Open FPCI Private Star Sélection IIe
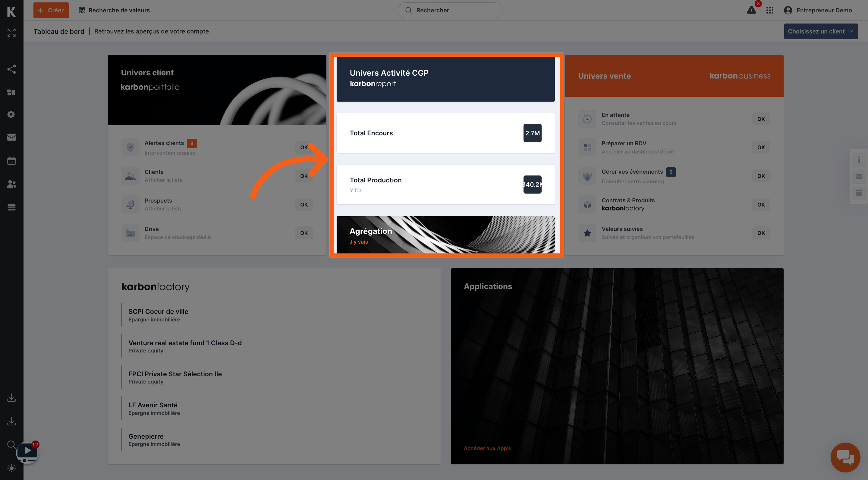The width and height of the screenshot is (868, 480). point(175,377)
